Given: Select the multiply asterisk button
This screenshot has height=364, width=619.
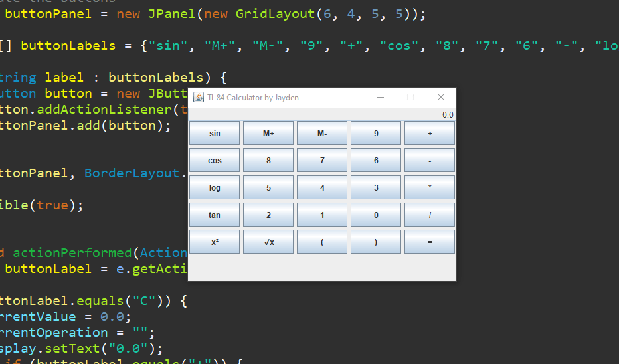Looking at the screenshot, I should (x=430, y=187).
